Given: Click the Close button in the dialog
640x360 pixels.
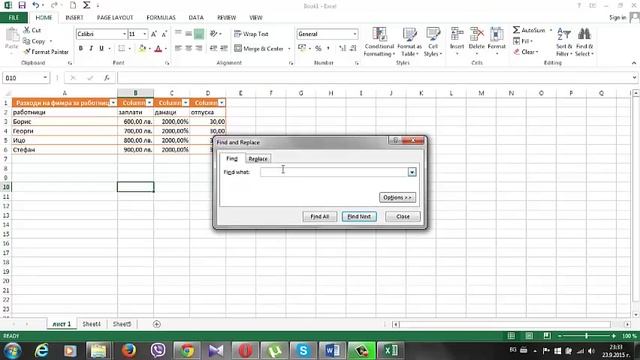Looking at the screenshot, I should pos(403,217).
